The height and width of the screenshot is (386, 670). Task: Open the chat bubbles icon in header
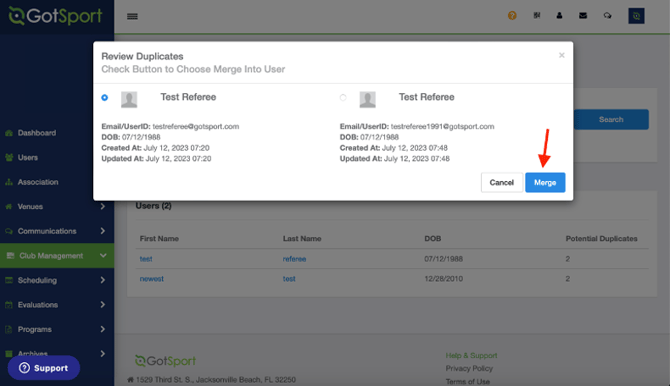tap(607, 16)
